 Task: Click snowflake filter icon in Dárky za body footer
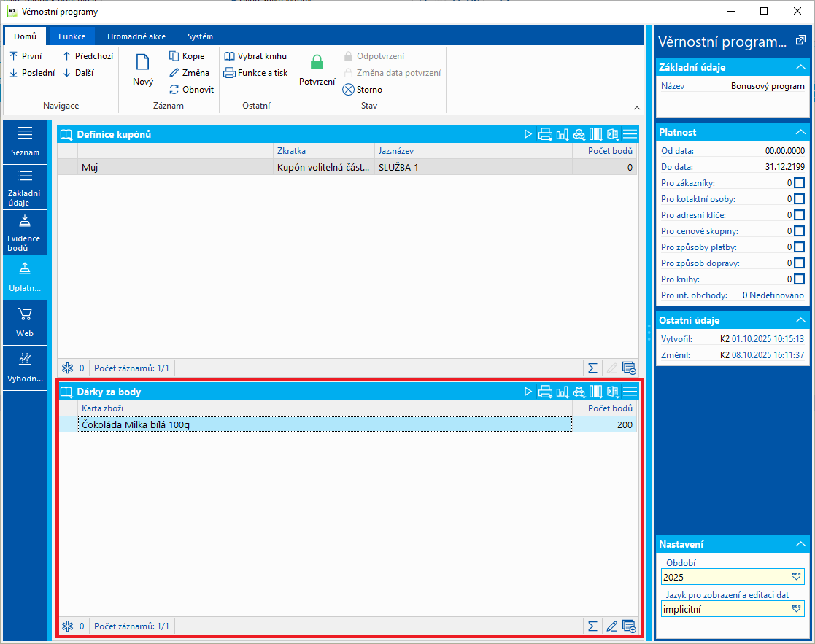[68, 626]
